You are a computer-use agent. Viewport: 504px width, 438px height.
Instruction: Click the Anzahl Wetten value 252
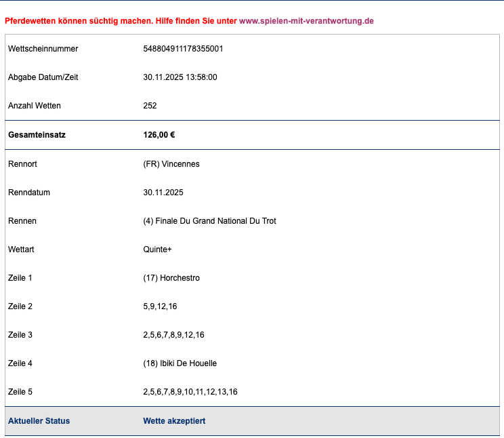pyautogui.click(x=150, y=106)
